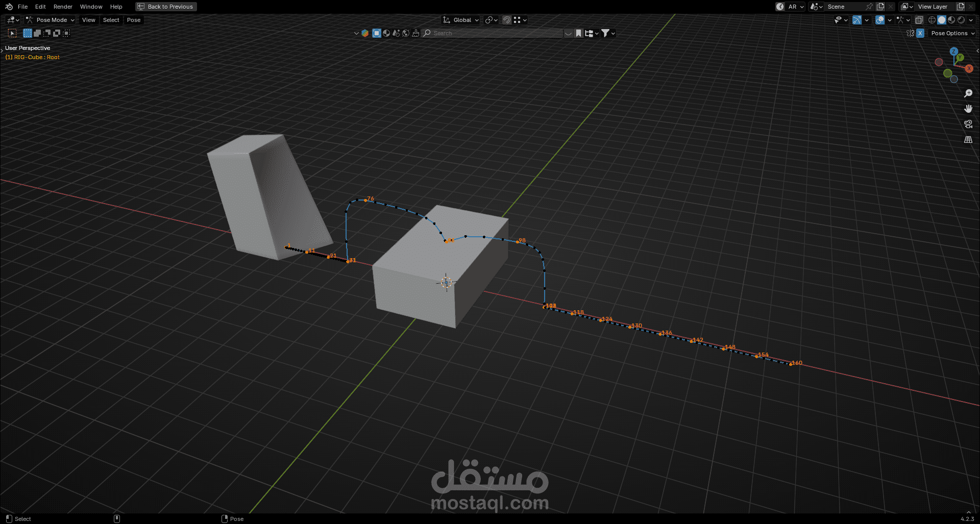This screenshot has width=980, height=524.
Task: Select the Zoom tool in the viewport sidebar
Action: 968,93
